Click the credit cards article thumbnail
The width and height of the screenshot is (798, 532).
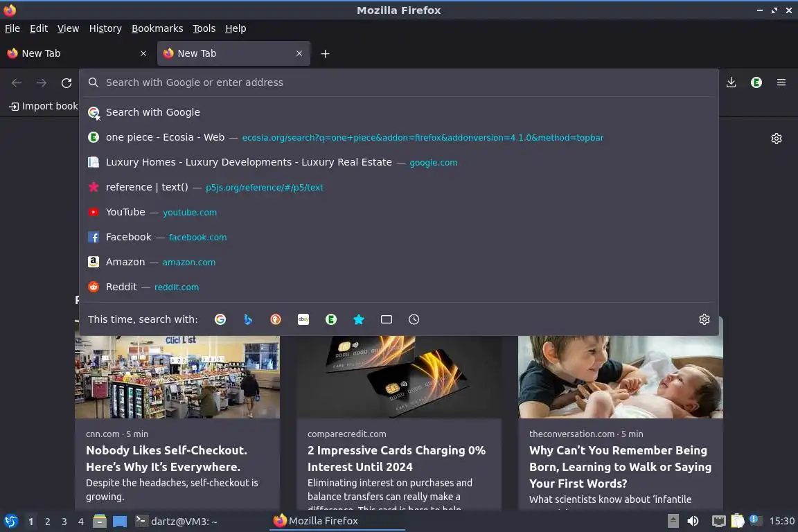[x=399, y=377]
